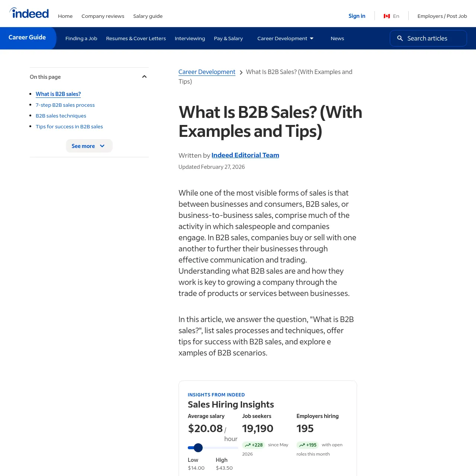This screenshot has height=476, width=476.
Task: Open the Career Development dropdown menu
Action: point(285,38)
